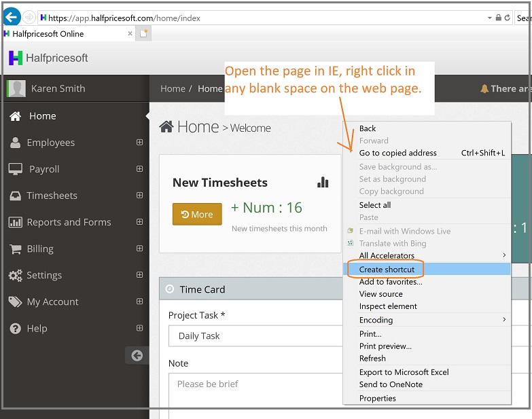Expand the My Account plus box
Viewport: 532px width, 419px height.
pyautogui.click(x=139, y=301)
